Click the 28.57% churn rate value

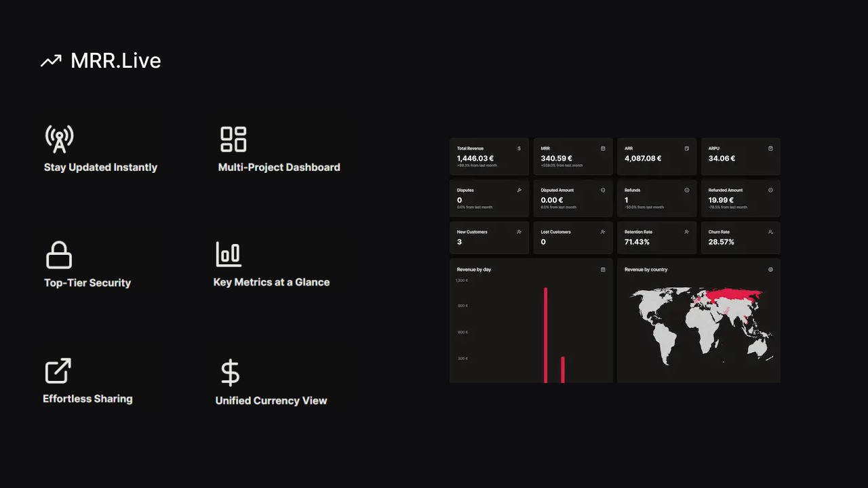point(721,242)
